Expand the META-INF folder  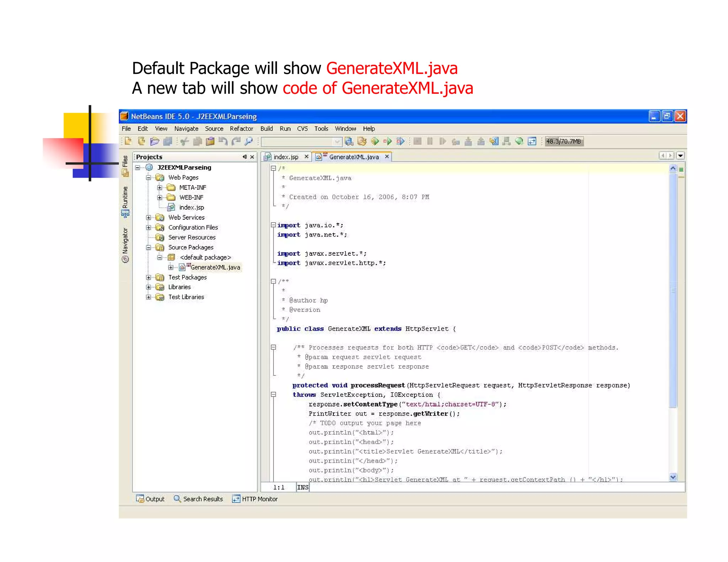click(x=160, y=187)
